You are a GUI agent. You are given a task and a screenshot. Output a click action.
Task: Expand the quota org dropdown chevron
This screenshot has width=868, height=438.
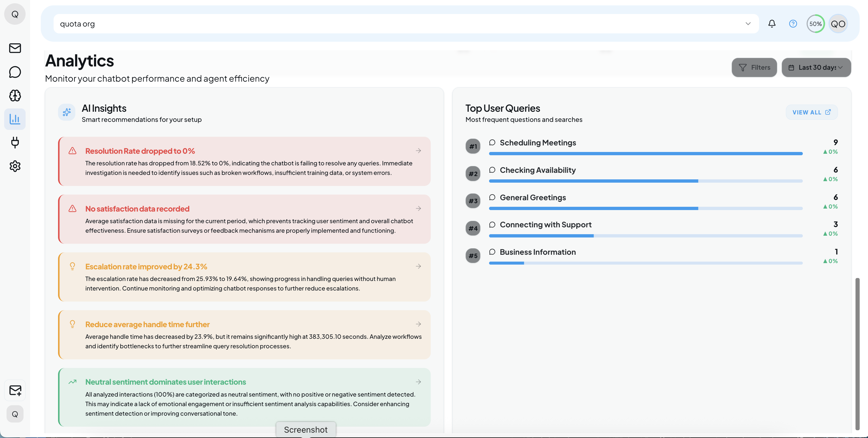(x=748, y=24)
